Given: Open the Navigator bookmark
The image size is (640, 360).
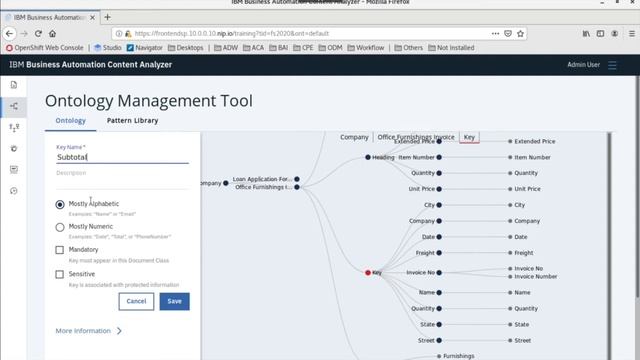Looking at the screenshot, I should [144, 48].
